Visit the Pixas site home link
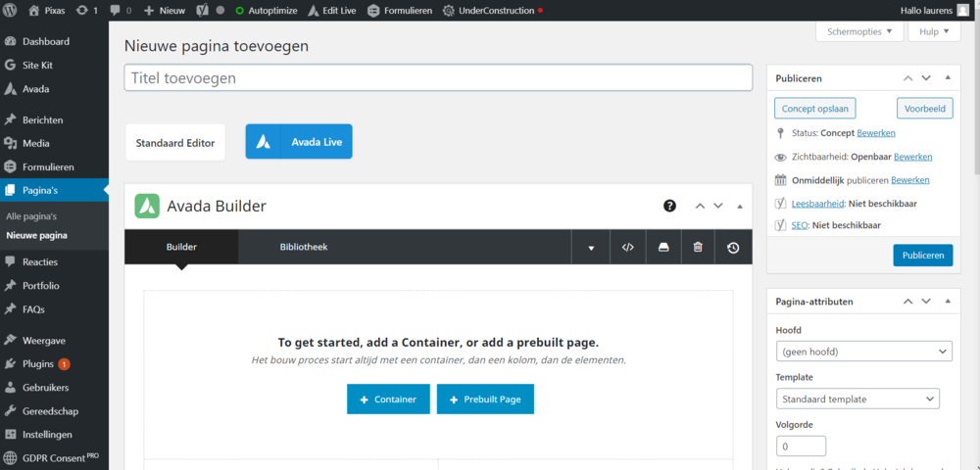Viewport: 980px width, 470px height. tap(49, 11)
